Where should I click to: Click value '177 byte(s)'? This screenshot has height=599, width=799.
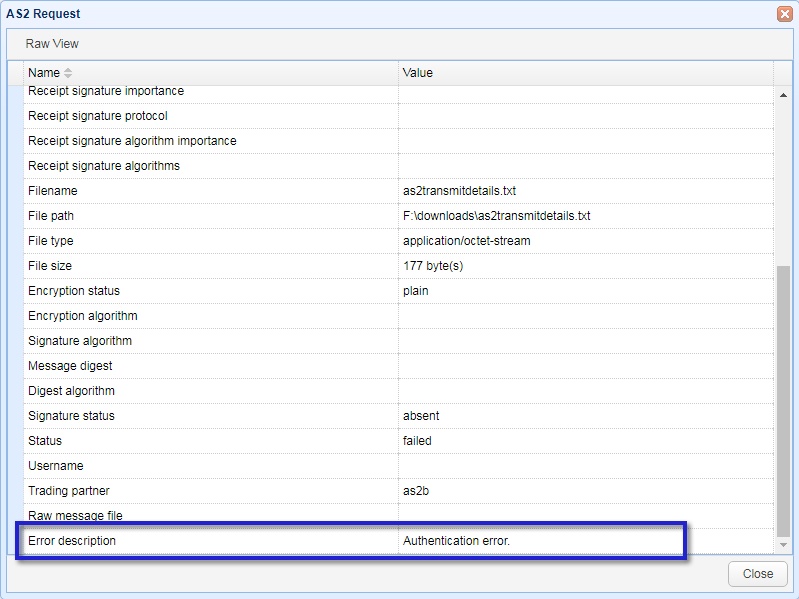tap(433, 266)
